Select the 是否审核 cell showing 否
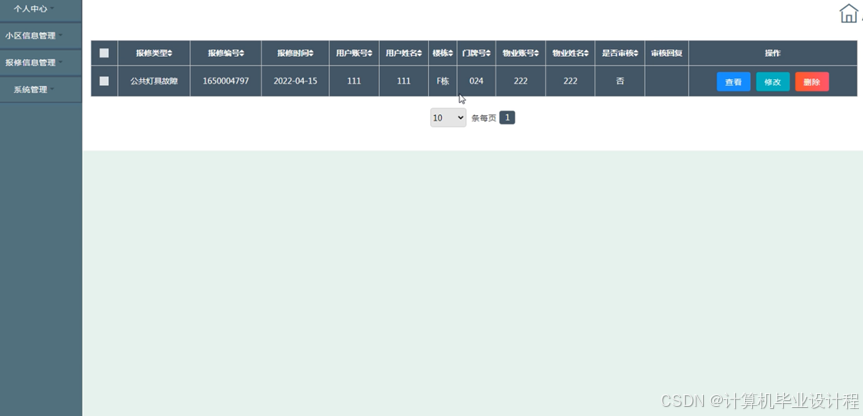Viewport: 863px width, 416px height. [x=620, y=81]
